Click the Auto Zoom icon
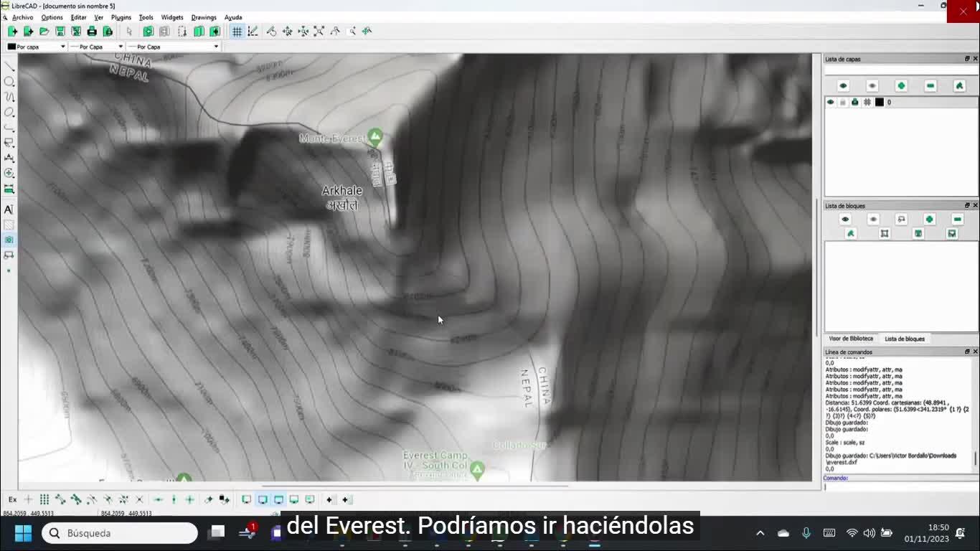This screenshot has width=980, height=551. point(319,32)
